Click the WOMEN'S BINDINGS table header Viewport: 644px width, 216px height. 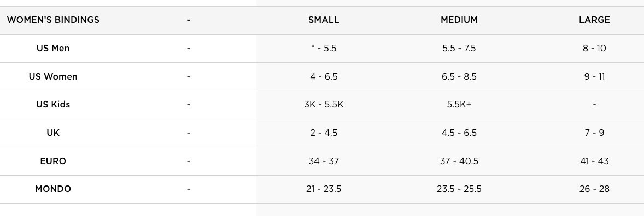(53, 20)
